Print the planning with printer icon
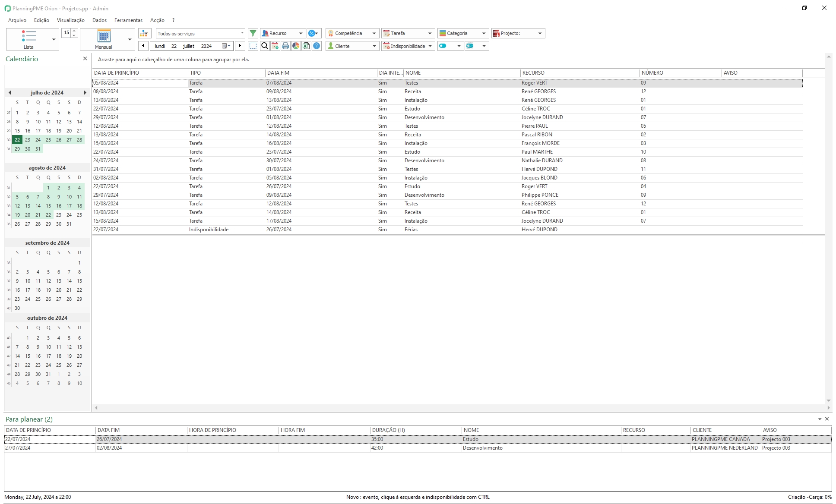Image resolution: width=836 pixels, height=504 pixels. 285,46
